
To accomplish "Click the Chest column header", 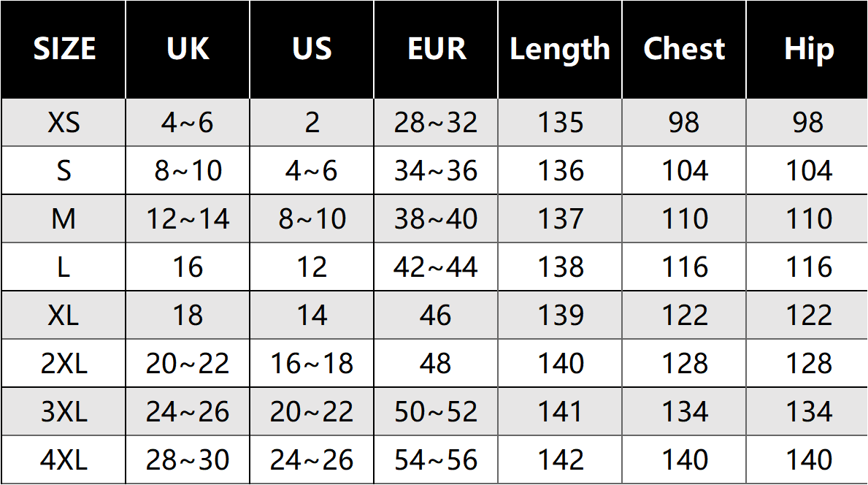I will [x=684, y=49].
